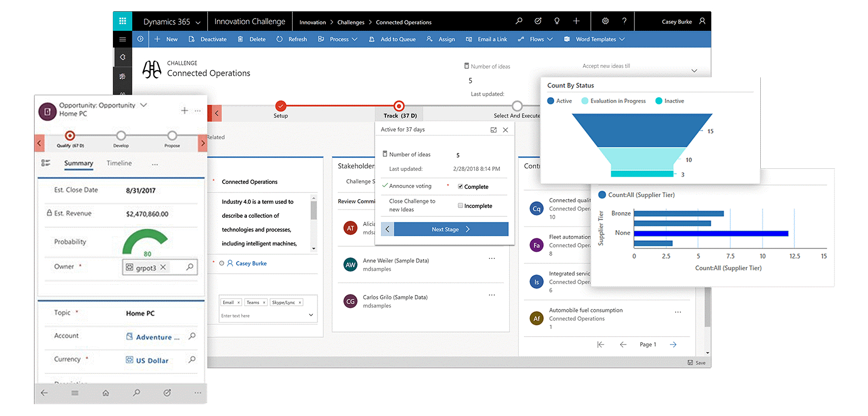
Task: Click the recent items clock icon in command bar
Action: coord(140,39)
